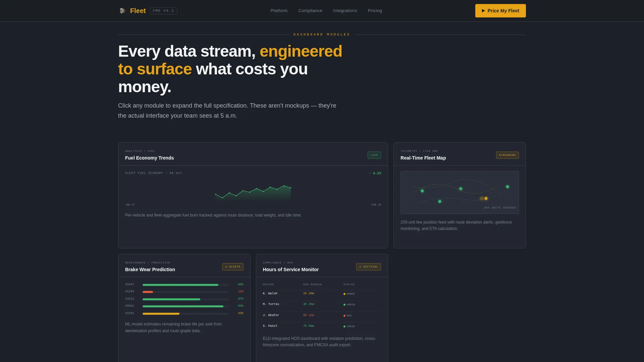The height and width of the screenshot is (362, 644).
Task: Open the Compliance nav item
Action: click(310, 11)
